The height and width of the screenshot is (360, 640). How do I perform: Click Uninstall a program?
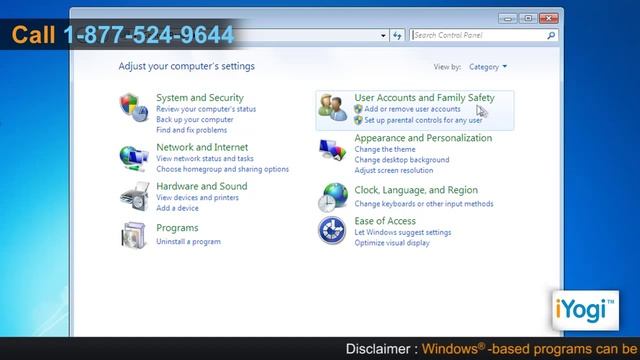pos(188,242)
